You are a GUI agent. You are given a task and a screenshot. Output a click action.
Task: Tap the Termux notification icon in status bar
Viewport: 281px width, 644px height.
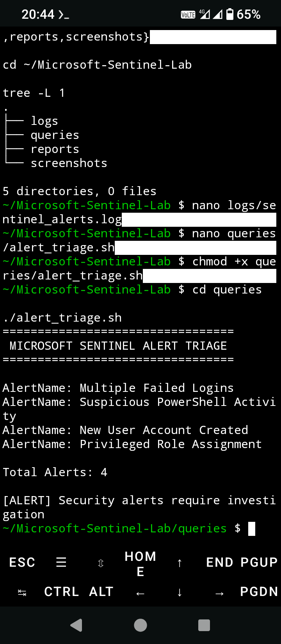(x=64, y=15)
